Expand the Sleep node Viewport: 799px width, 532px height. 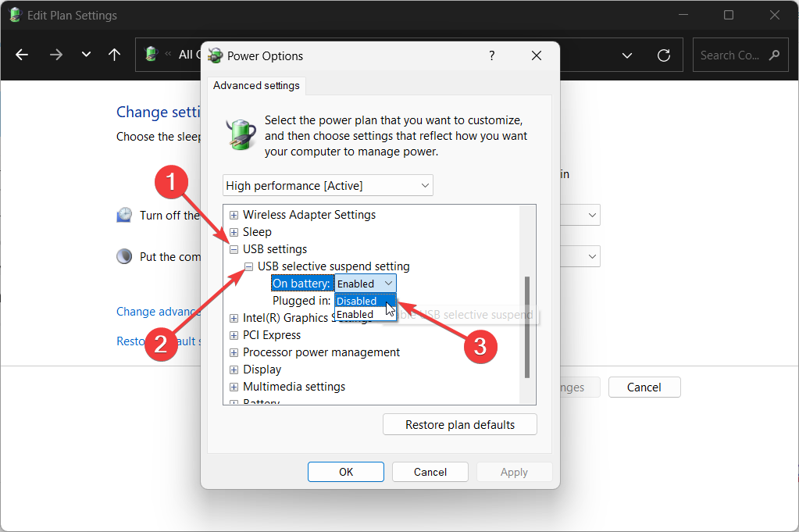(x=234, y=232)
